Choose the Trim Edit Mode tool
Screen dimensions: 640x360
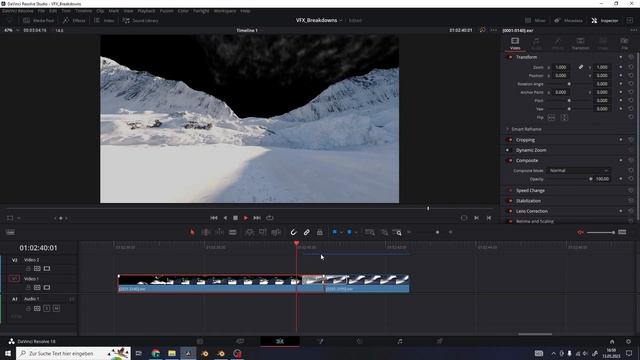(x=206, y=232)
